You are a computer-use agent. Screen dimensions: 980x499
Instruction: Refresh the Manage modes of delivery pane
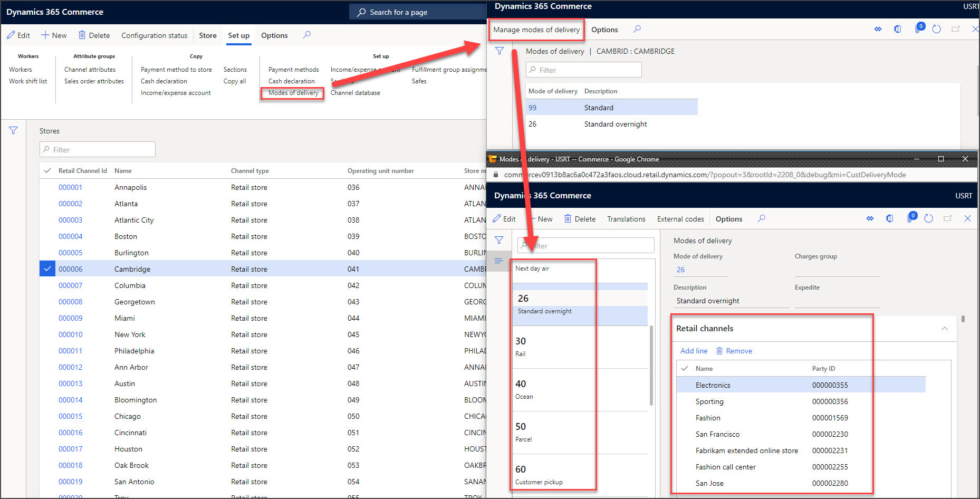pos(936,29)
